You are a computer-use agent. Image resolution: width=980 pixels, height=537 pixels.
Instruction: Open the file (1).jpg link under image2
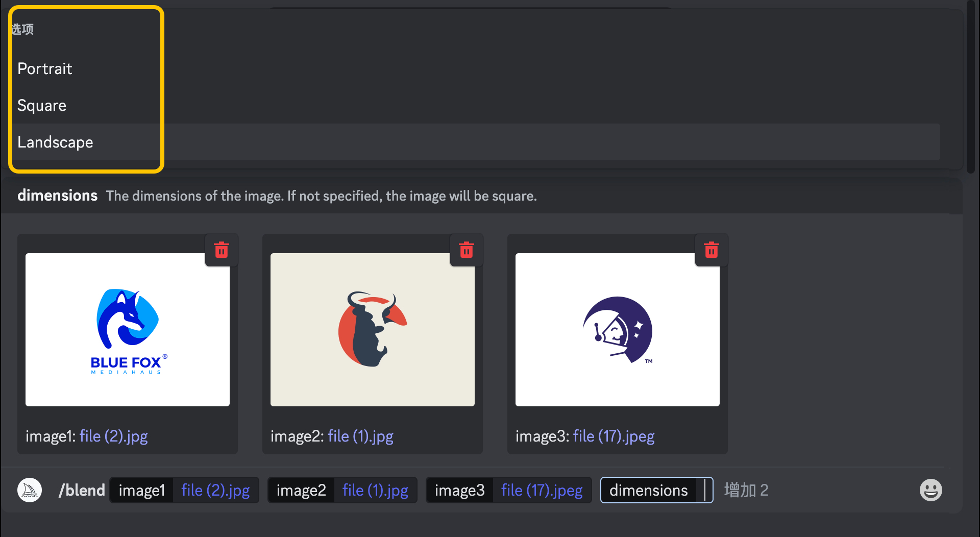pos(360,436)
